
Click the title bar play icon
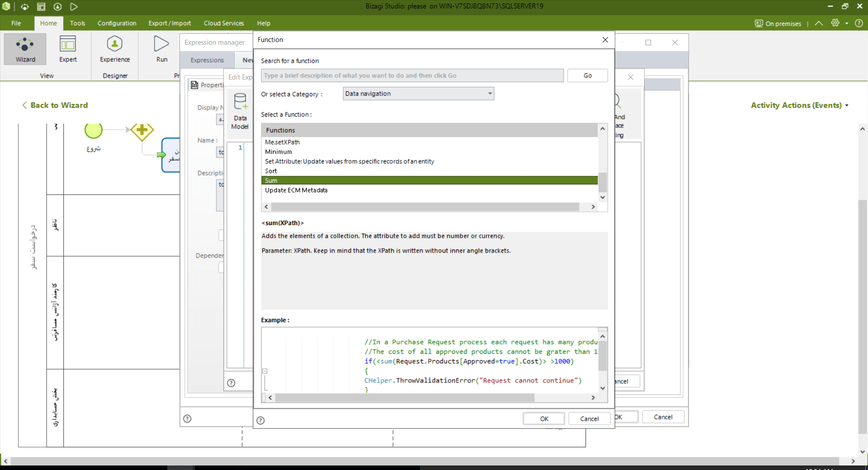pos(74,6)
